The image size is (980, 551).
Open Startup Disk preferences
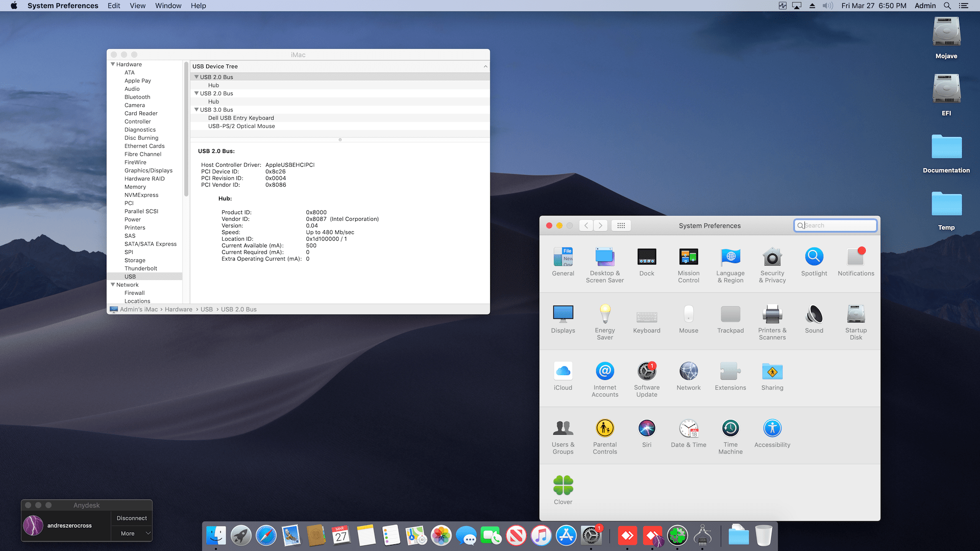856,315
